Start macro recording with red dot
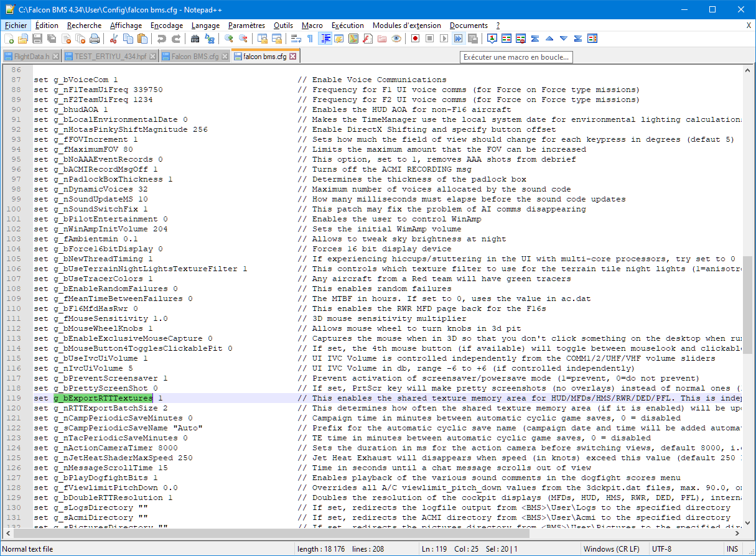 [416, 39]
